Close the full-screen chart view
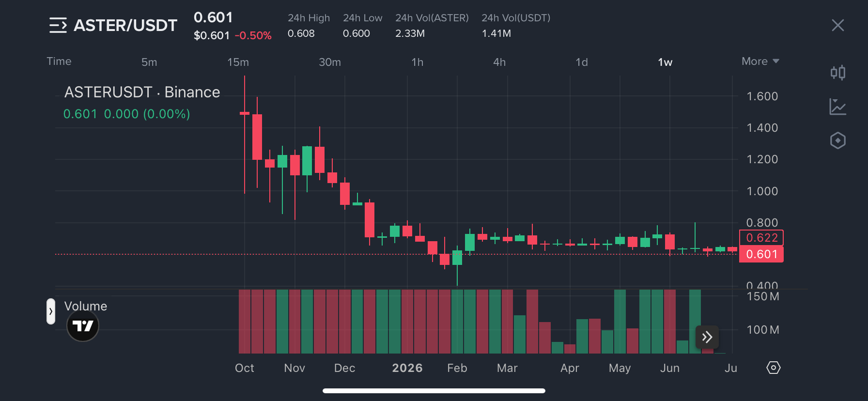The image size is (868, 401). click(x=837, y=25)
